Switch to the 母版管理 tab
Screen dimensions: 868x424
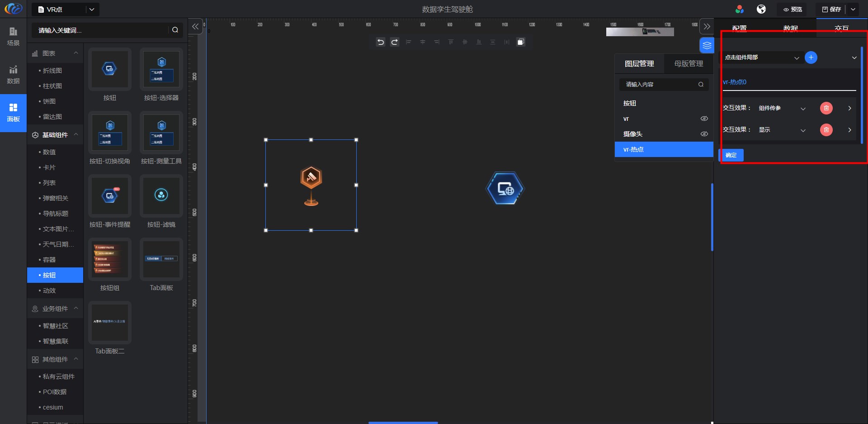[689, 64]
